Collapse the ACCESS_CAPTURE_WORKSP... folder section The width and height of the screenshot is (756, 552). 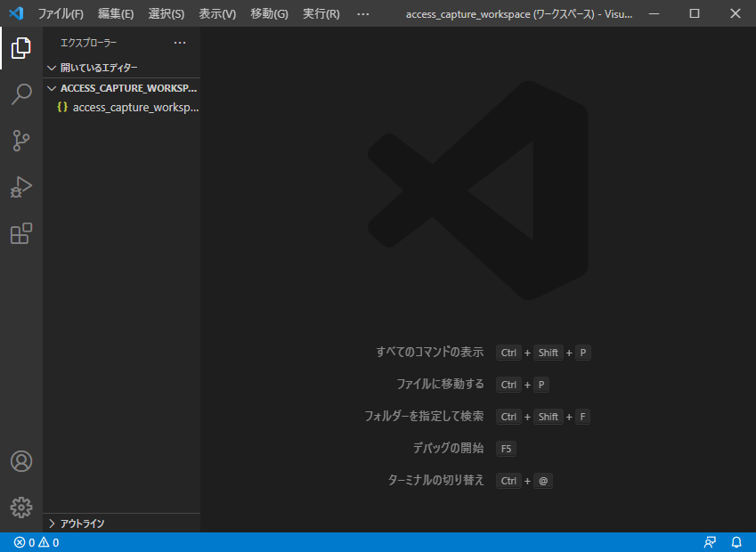pyautogui.click(x=121, y=88)
